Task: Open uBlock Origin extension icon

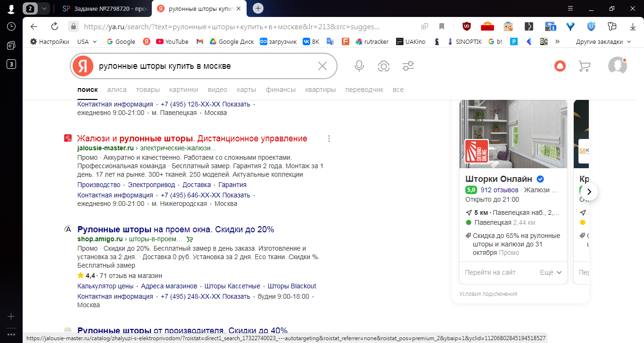Action: pyautogui.click(x=466, y=26)
